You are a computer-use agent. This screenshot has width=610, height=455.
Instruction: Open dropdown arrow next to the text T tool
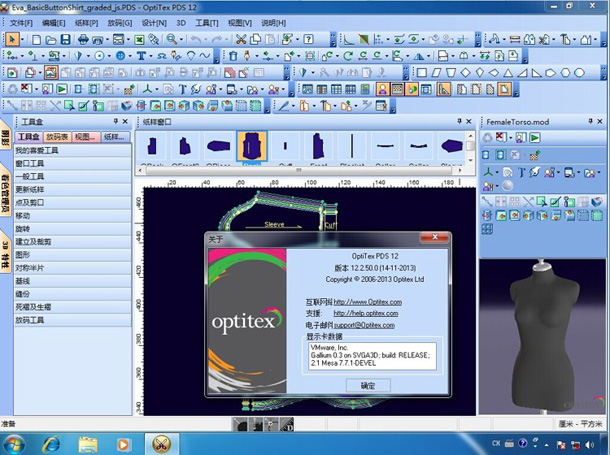151,56
